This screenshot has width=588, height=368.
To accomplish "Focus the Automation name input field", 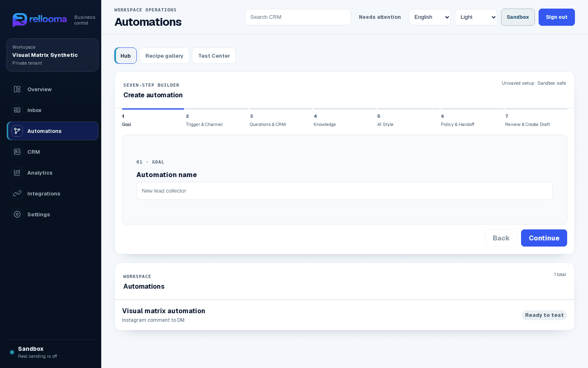I will tap(345, 191).
